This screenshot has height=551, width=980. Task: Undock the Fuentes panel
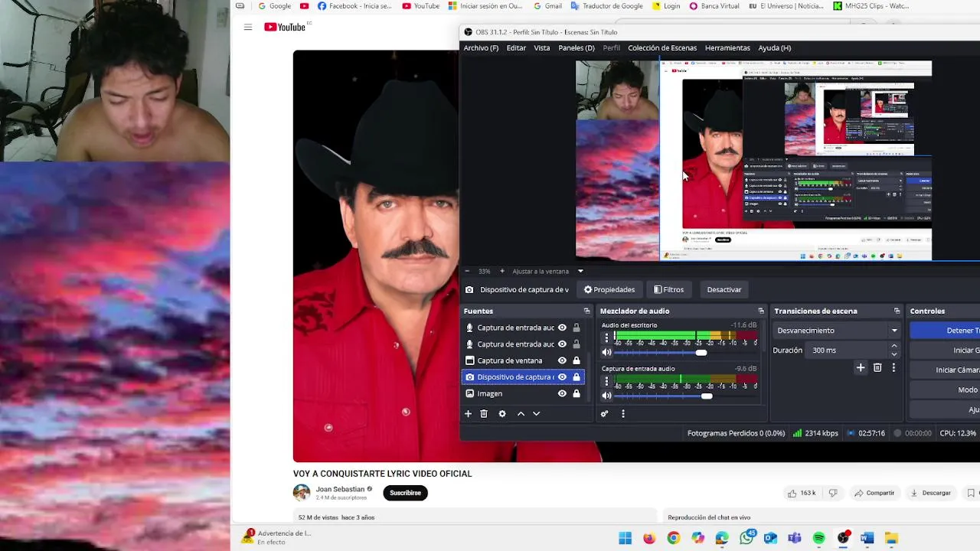(587, 311)
